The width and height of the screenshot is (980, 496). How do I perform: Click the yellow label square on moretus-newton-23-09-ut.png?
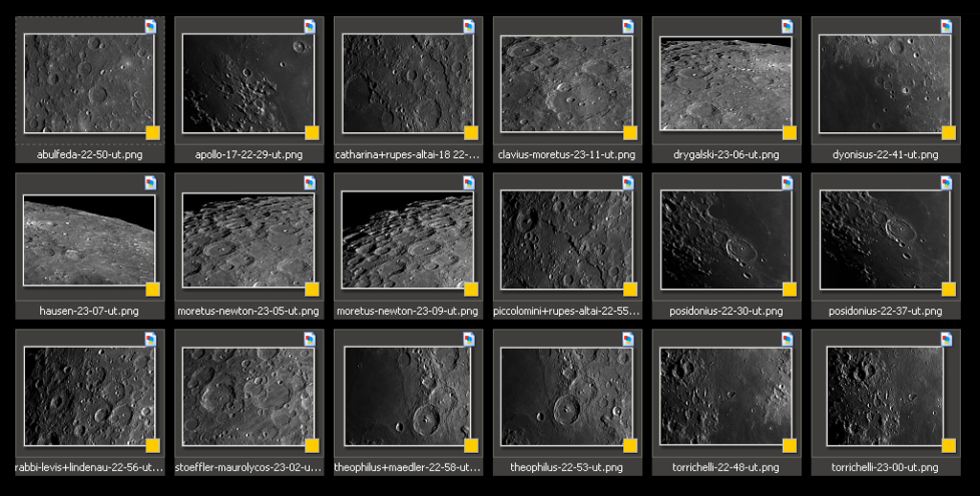point(471,289)
